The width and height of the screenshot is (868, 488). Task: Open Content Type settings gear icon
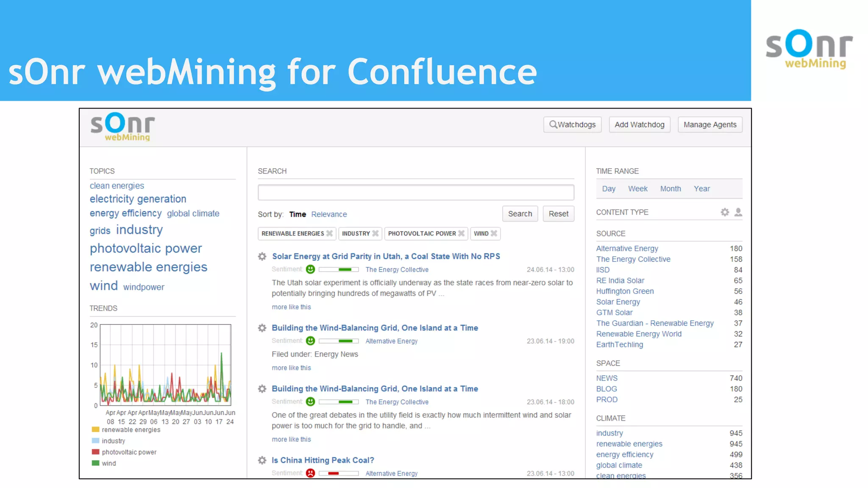coord(725,212)
